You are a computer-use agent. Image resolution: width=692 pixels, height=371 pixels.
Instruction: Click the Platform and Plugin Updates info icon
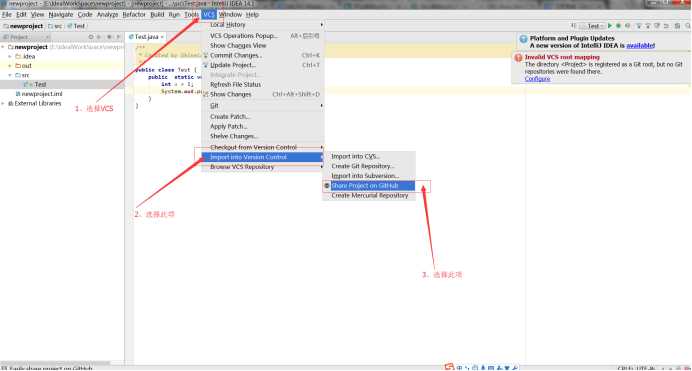(x=523, y=39)
